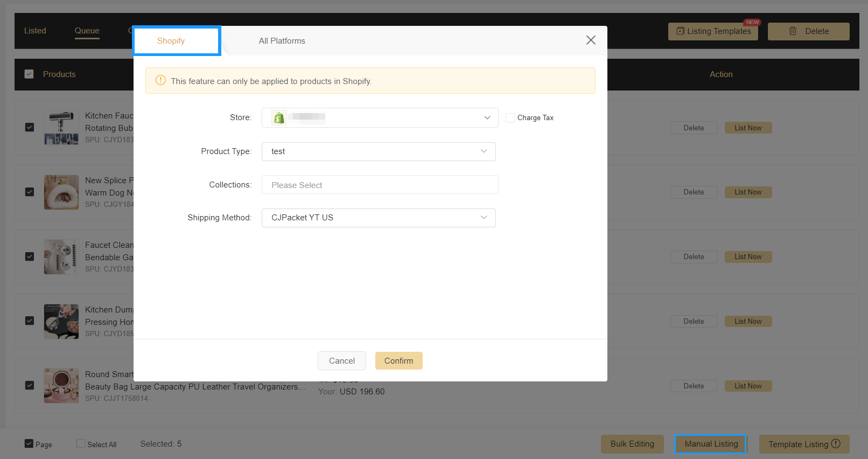Open the Listed tab
The height and width of the screenshot is (459, 868).
tap(35, 31)
